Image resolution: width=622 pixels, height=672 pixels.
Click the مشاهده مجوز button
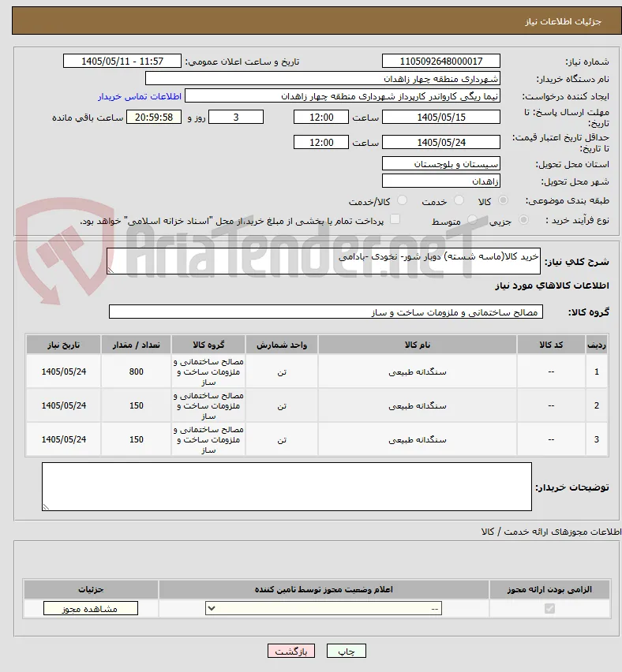point(91,609)
